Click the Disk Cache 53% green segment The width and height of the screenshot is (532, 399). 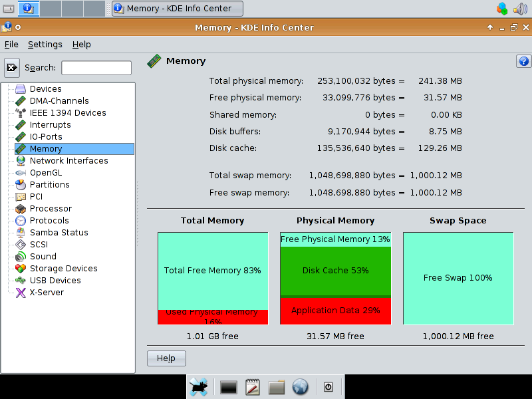coord(336,271)
